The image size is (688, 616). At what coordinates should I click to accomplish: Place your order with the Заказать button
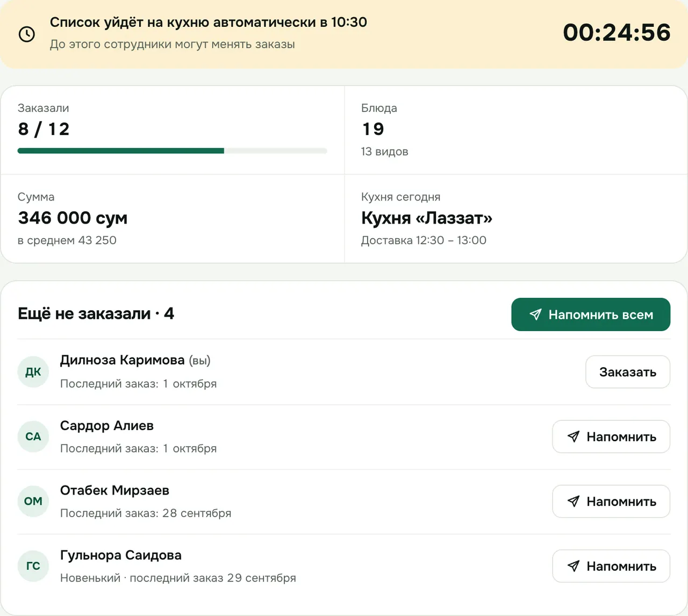click(x=628, y=372)
